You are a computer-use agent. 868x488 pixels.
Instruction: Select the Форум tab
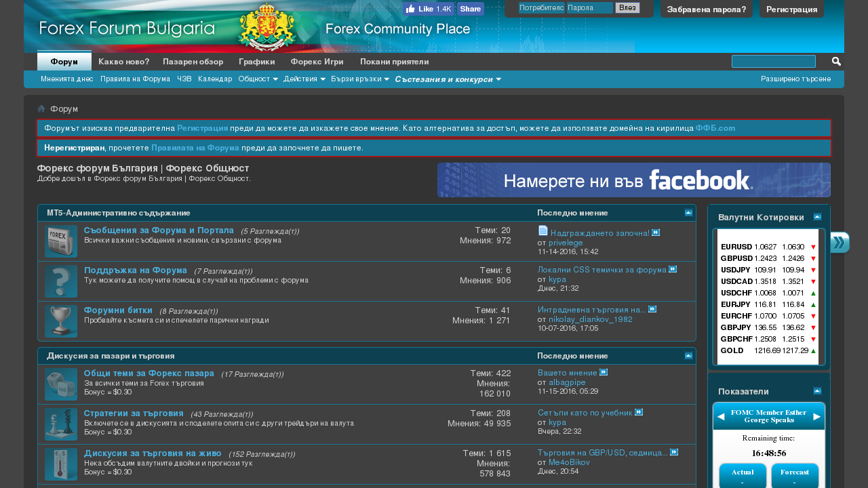[64, 61]
